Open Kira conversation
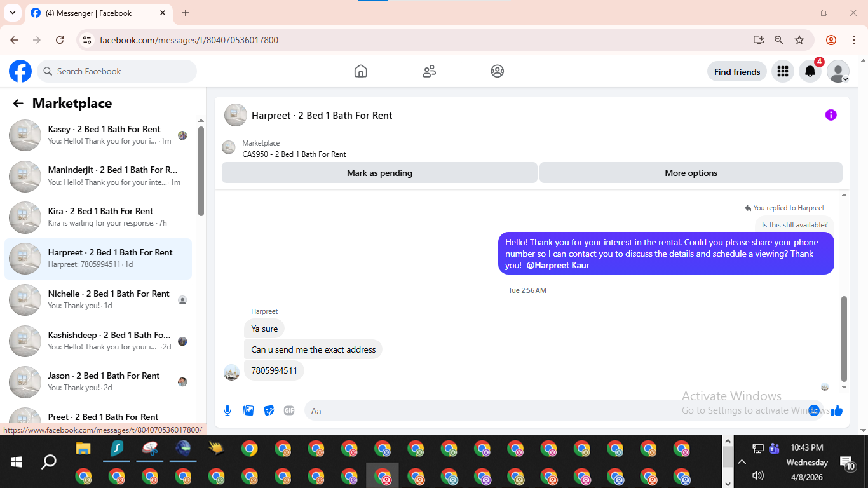 click(98, 217)
